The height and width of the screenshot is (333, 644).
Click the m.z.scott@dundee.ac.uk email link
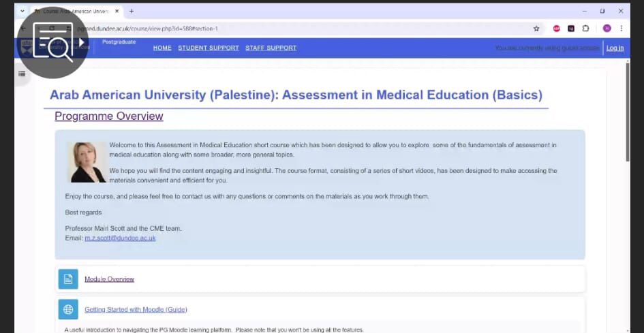[x=121, y=238]
